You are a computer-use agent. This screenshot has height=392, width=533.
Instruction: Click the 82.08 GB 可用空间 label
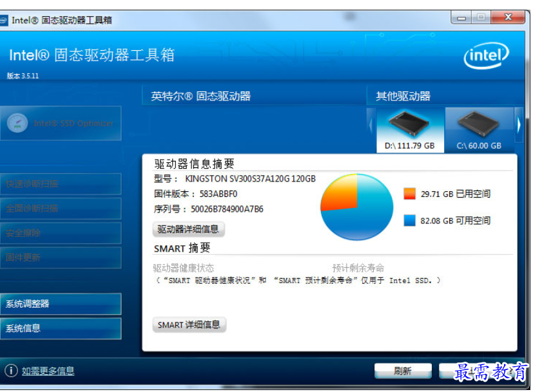[456, 221]
